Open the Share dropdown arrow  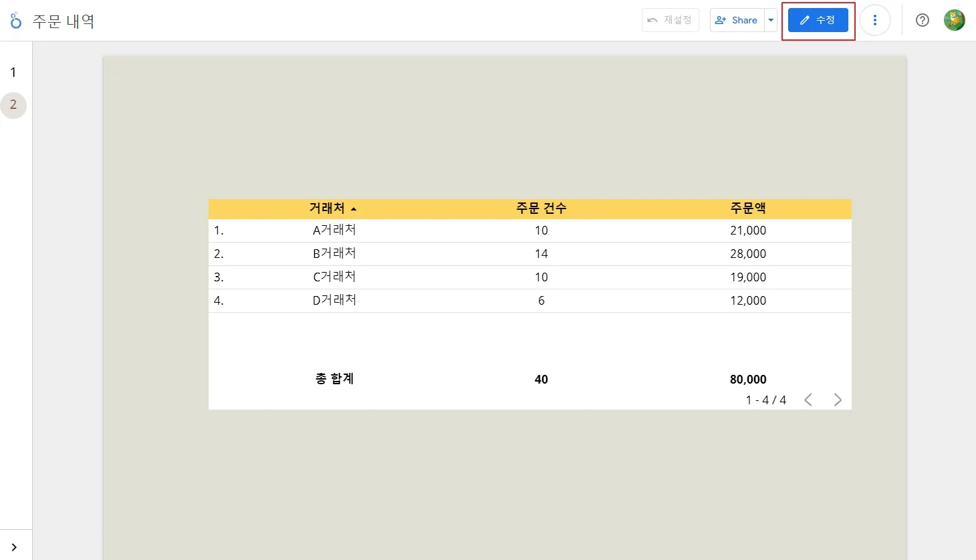pyautogui.click(x=771, y=20)
